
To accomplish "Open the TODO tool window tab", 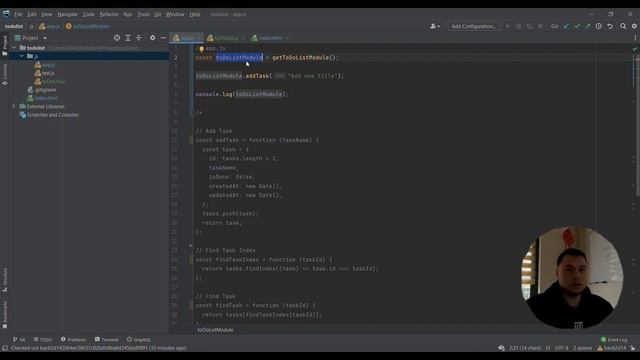I will [42, 340].
